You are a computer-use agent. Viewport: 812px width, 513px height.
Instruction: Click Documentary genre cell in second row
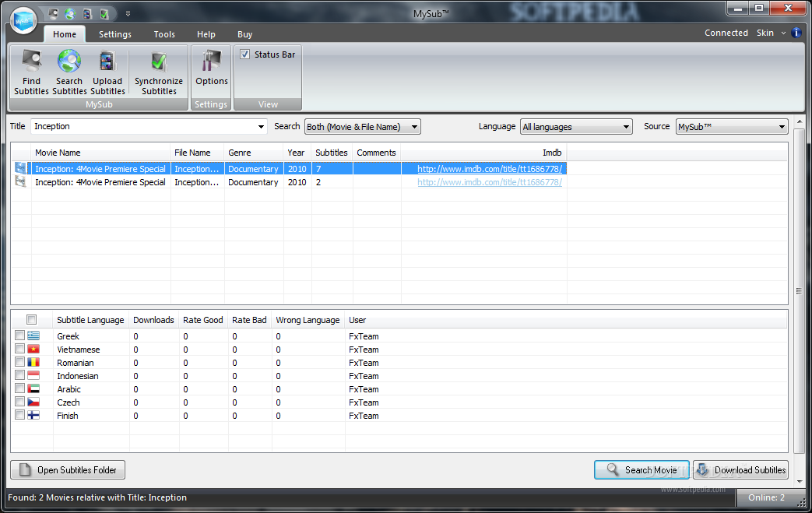click(253, 182)
